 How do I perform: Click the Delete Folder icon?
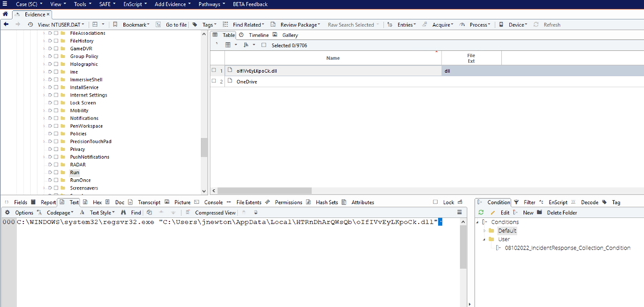(540, 213)
